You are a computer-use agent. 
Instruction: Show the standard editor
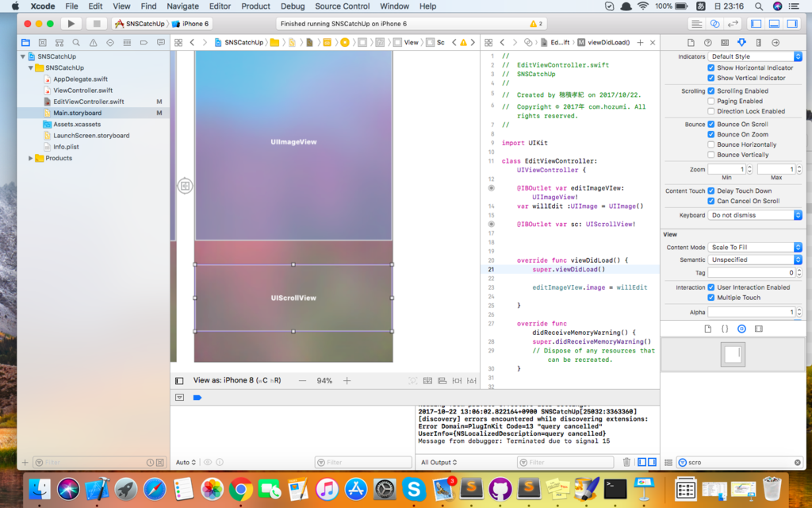tap(697, 23)
